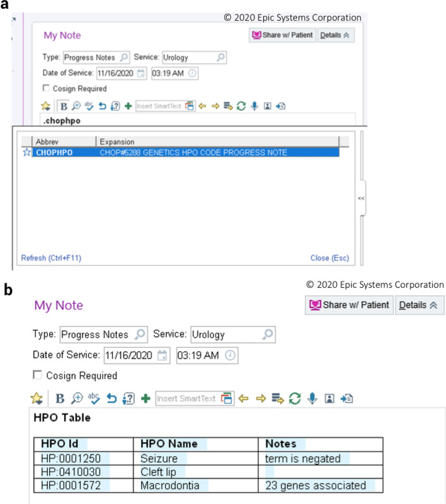This screenshot has height=504, width=446.
Task: Click the left yellow arrow above .chophpo text
Action: click(x=202, y=106)
